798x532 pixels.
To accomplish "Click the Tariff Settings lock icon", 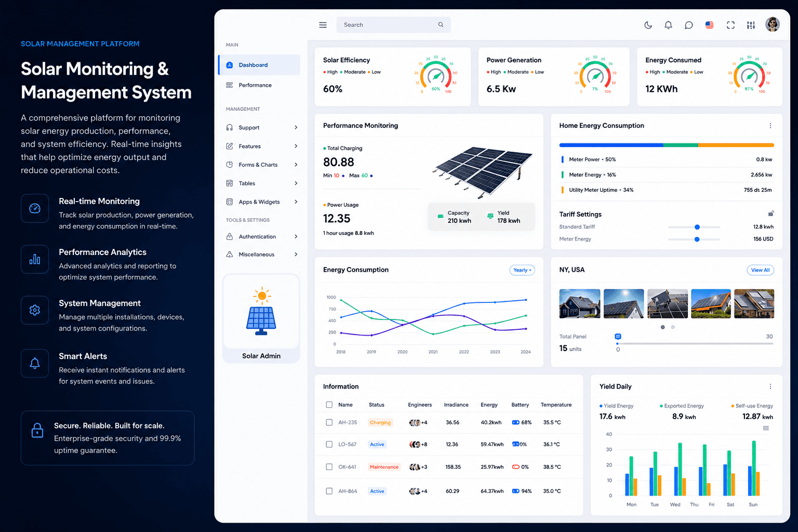I will tap(771, 214).
